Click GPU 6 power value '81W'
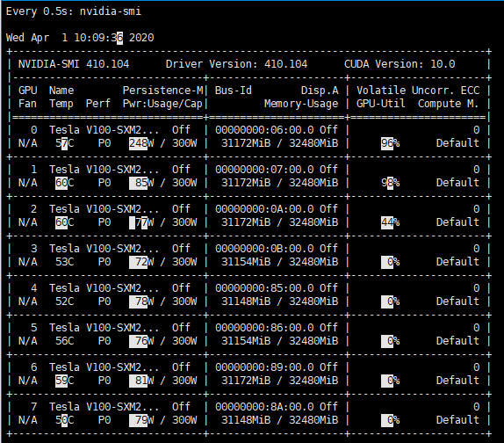Screen dimensions: 504x443 point(144,381)
